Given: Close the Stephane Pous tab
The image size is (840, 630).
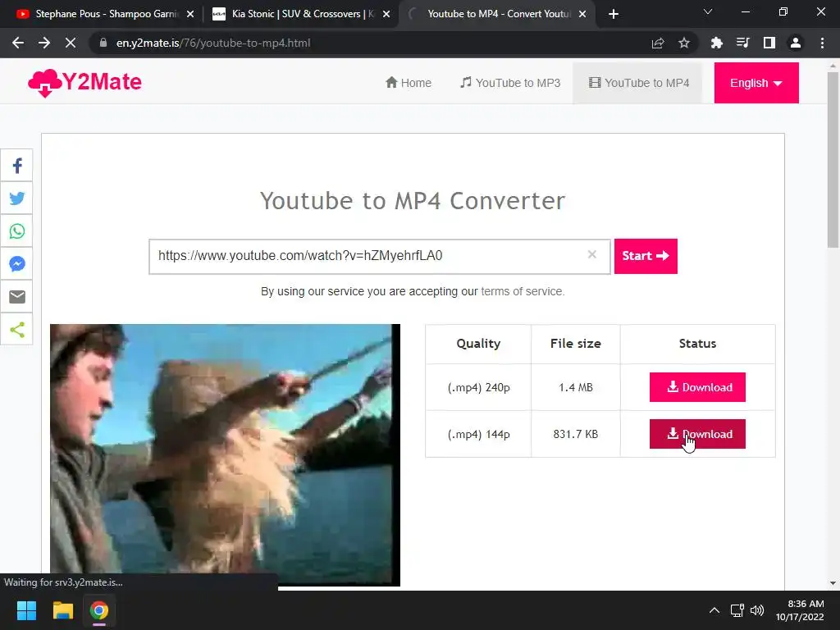Looking at the screenshot, I should coord(190,15).
